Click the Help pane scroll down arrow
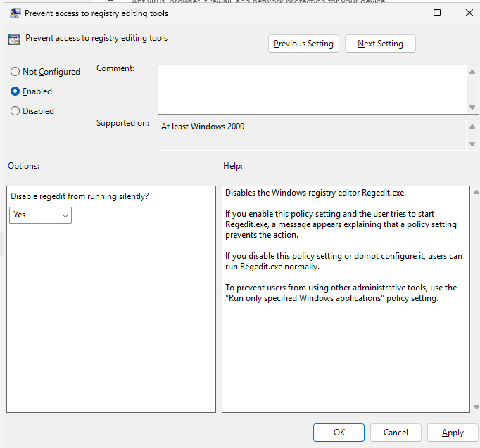The height and width of the screenshot is (448, 480). 476,407
